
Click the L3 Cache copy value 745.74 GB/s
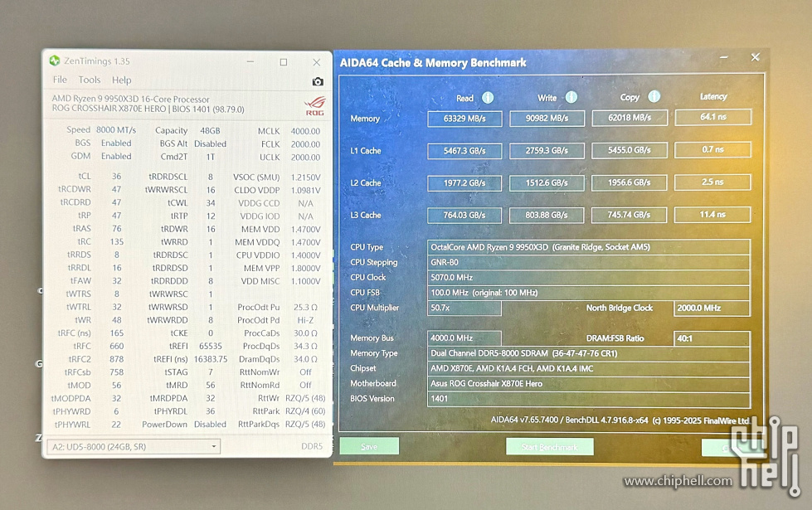(x=629, y=215)
